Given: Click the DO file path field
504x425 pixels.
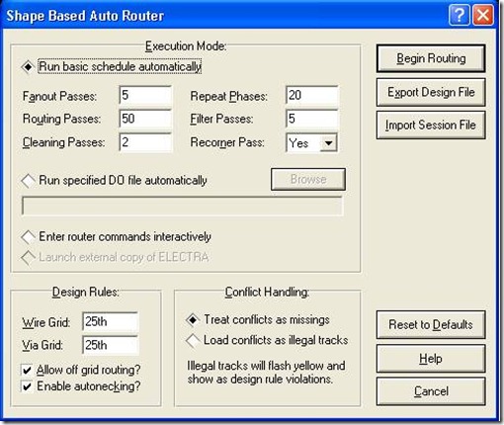Looking at the screenshot, I should pyautogui.click(x=182, y=206).
